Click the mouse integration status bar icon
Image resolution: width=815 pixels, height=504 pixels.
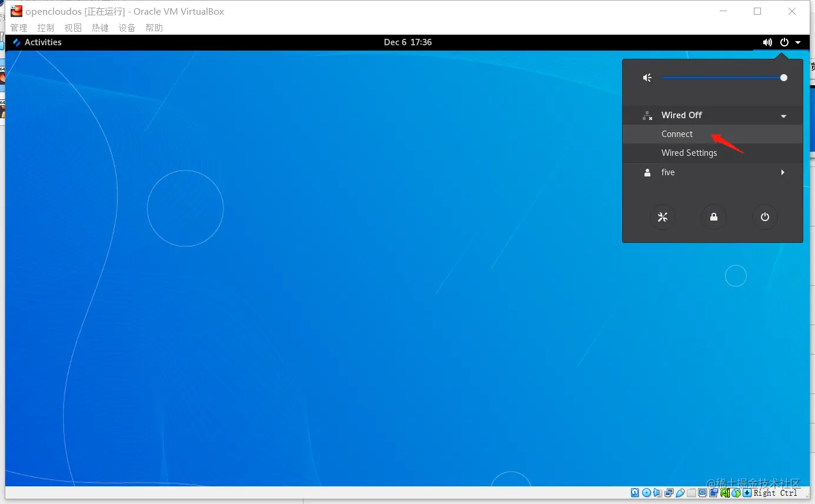736,493
